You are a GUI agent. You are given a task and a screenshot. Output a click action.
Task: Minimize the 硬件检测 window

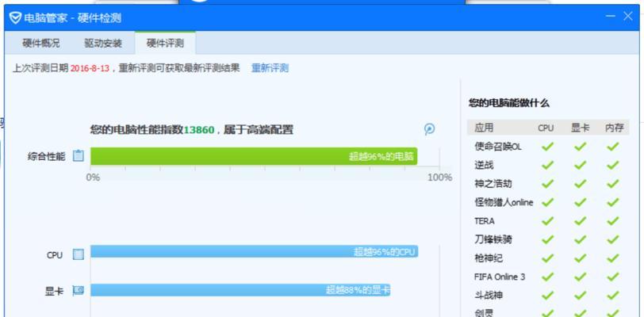pos(611,17)
